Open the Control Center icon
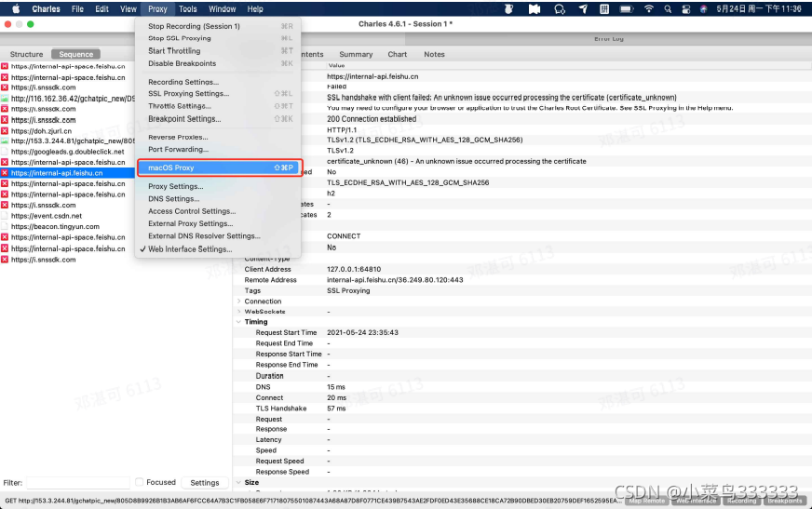 point(685,8)
